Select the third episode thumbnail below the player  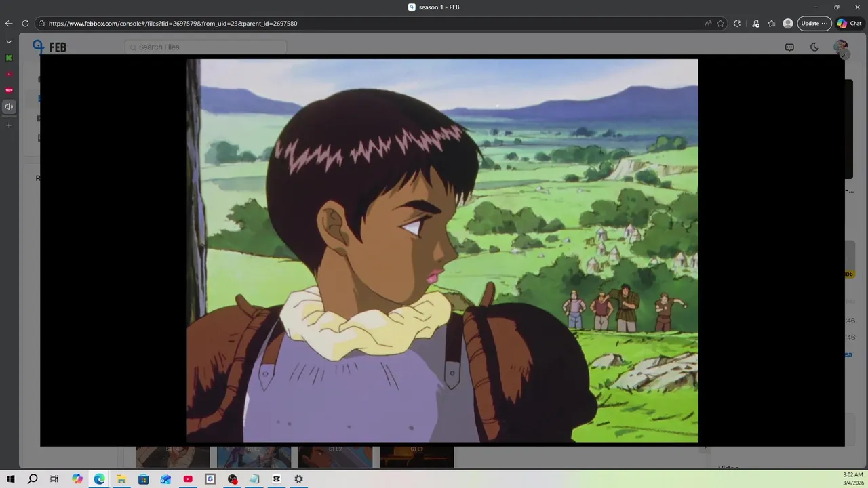point(335,457)
